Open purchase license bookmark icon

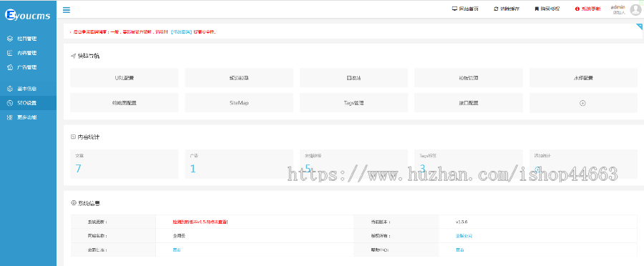(537, 9)
